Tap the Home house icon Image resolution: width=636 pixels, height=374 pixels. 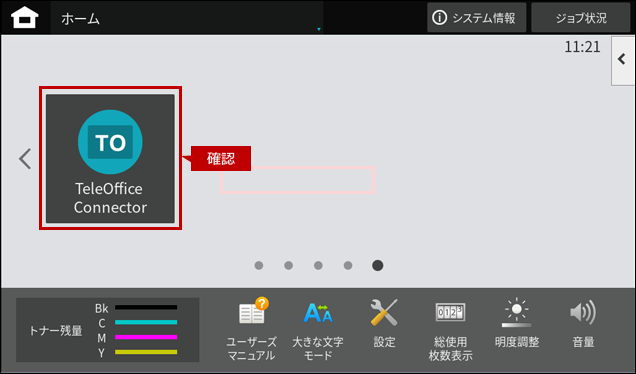pos(25,18)
